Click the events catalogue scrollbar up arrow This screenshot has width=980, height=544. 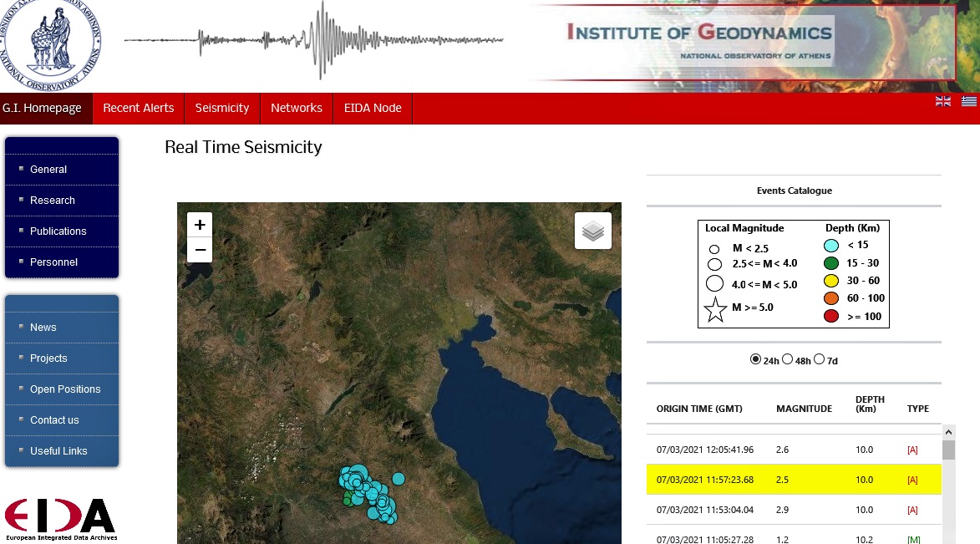[x=948, y=432]
